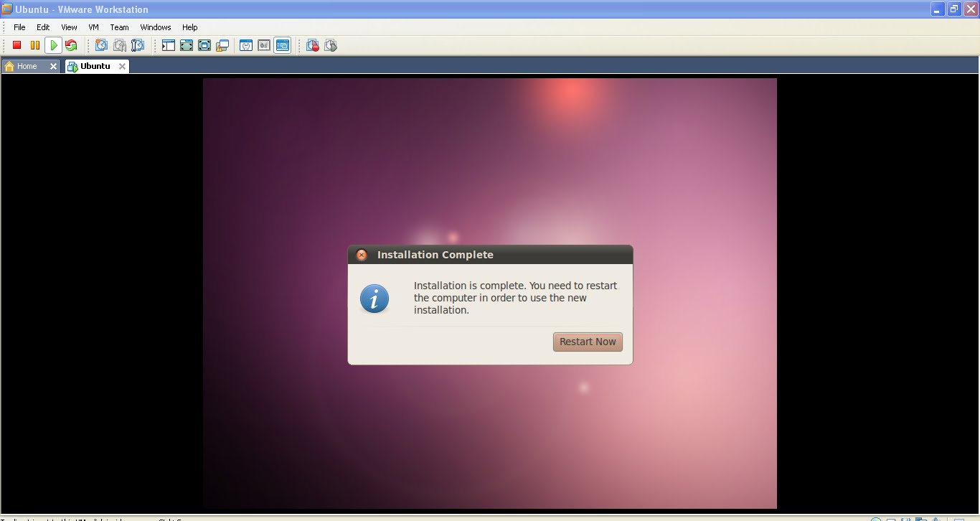Screen dimensions: 980x521
Task: Show the console view
Action: coord(282,45)
